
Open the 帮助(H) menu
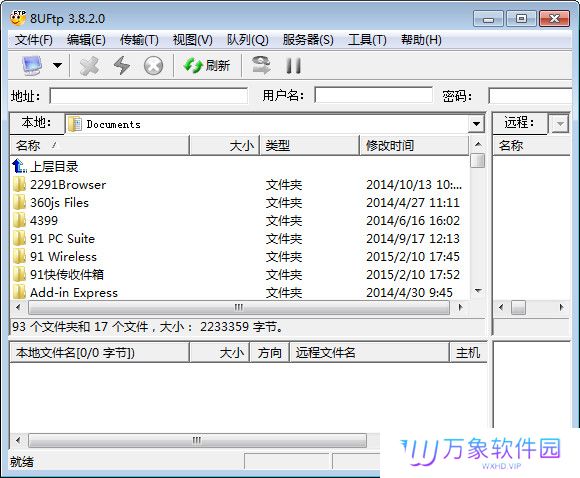(x=421, y=40)
